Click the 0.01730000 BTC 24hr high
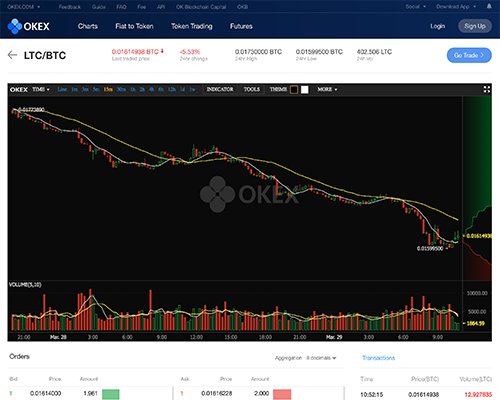500x400 pixels. 258,52
